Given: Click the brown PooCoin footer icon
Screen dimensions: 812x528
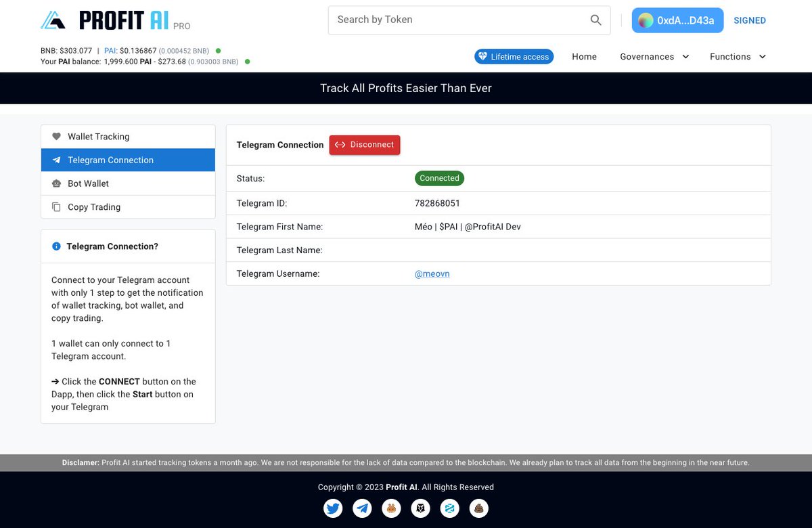Looking at the screenshot, I should (x=479, y=508).
